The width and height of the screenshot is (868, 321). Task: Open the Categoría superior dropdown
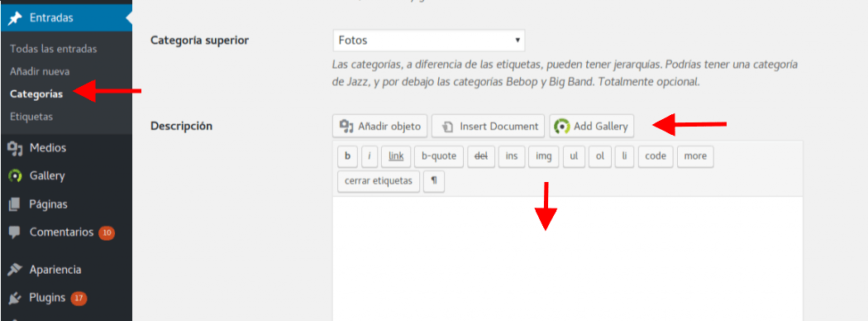pos(429,41)
